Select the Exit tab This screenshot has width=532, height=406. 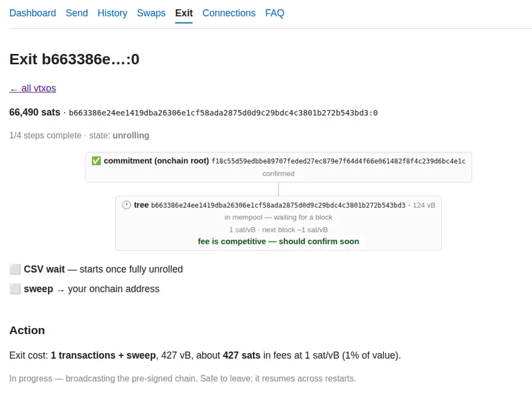click(x=184, y=13)
